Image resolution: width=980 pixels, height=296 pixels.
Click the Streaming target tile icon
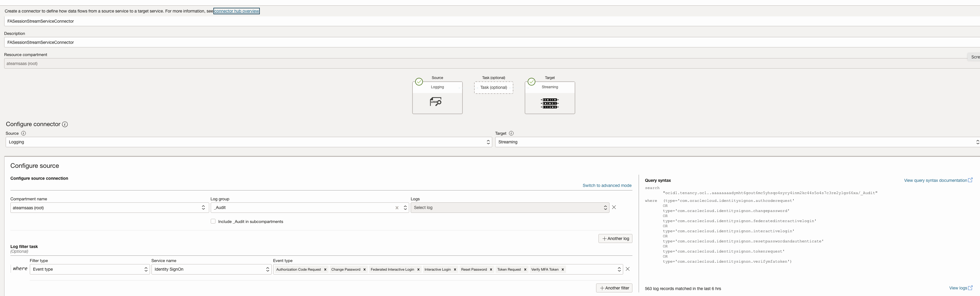point(549,103)
